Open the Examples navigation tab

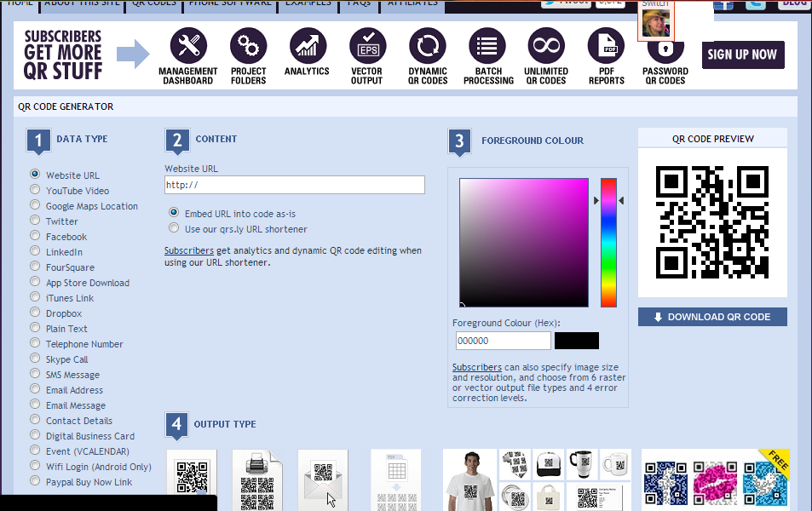click(x=308, y=4)
